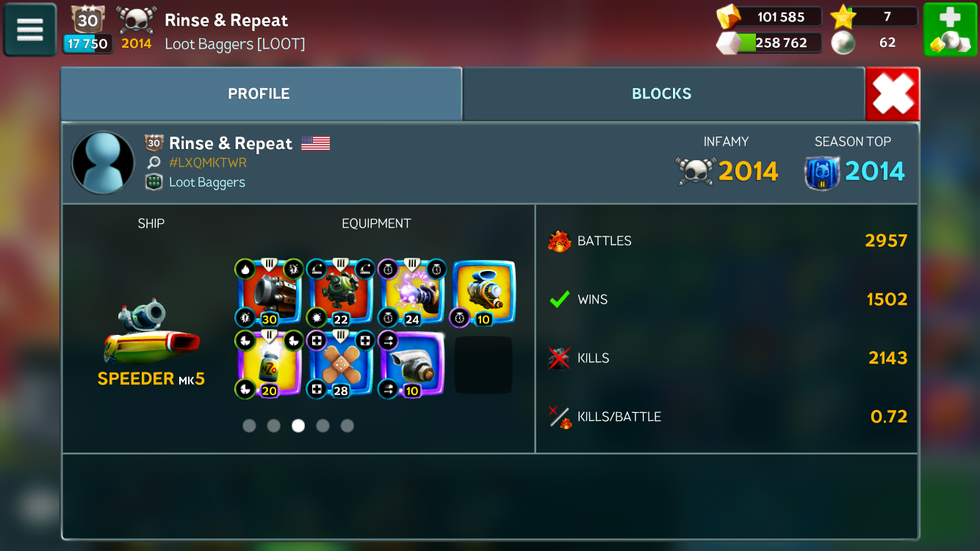Switch to the PROFILE tab

[x=260, y=94]
